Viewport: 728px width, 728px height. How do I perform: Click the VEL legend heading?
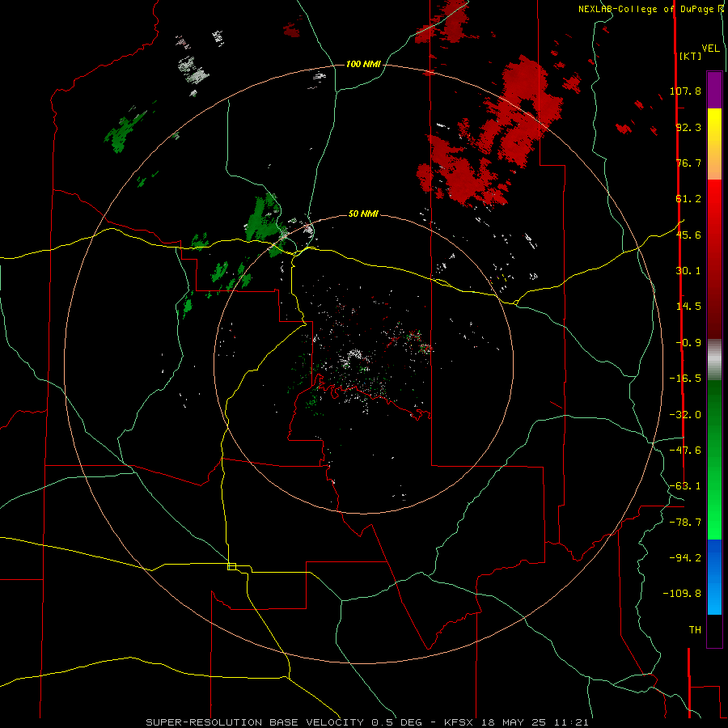(710, 48)
